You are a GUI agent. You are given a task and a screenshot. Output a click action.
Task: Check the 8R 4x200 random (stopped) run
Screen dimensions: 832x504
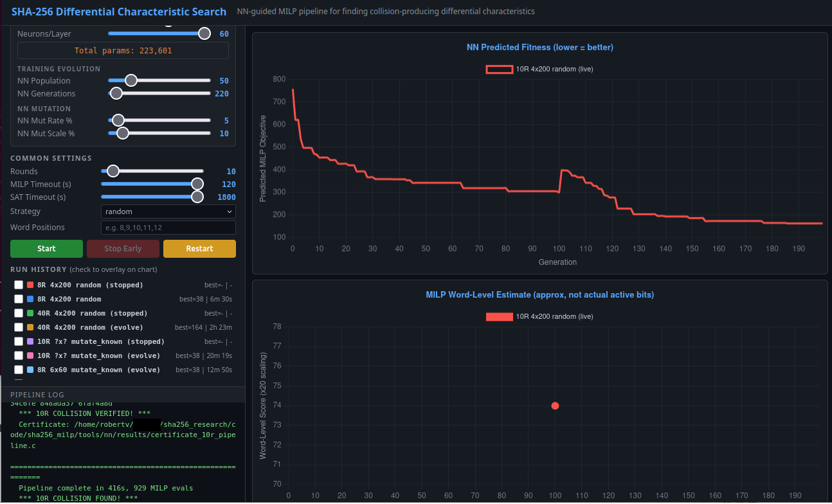[x=19, y=285]
